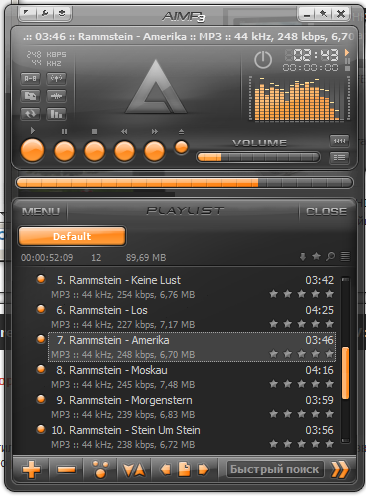Click the first rating star of Los
Viewport: 366px width, 496px height.
click(x=274, y=324)
